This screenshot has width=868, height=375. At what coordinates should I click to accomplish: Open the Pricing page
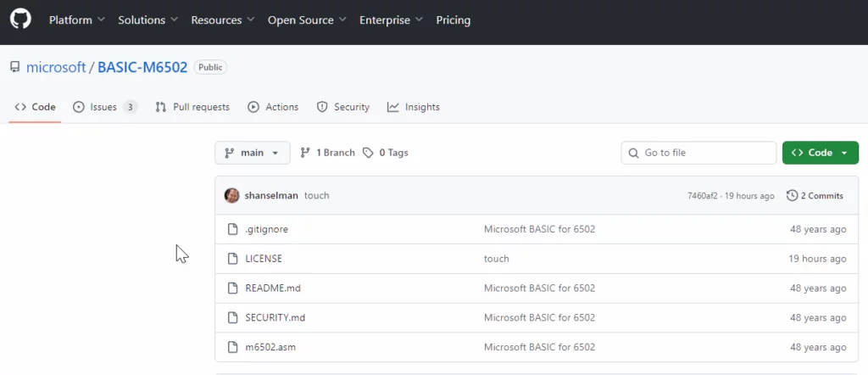[x=453, y=20]
